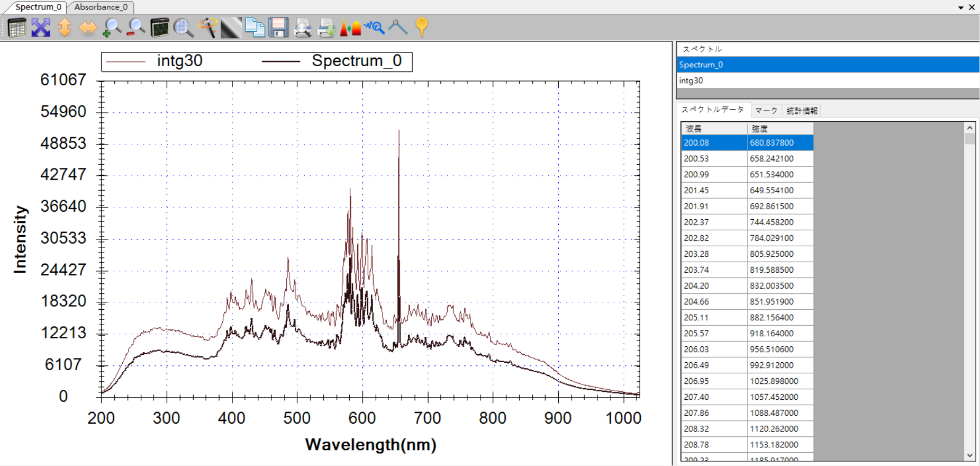The height and width of the screenshot is (466, 980).
Task: Open the data table grid tool
Action: [x=16, y=28]
